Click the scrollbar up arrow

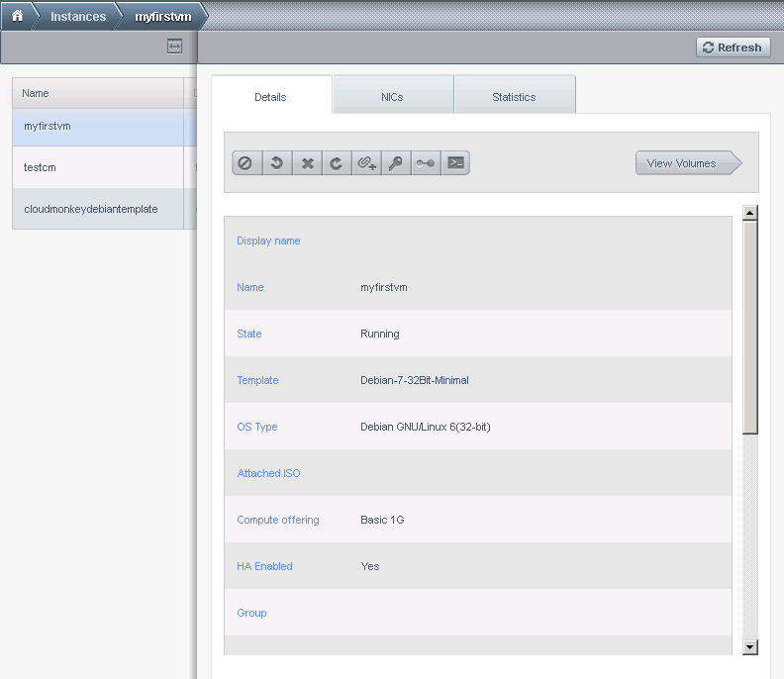pos(749,213)
